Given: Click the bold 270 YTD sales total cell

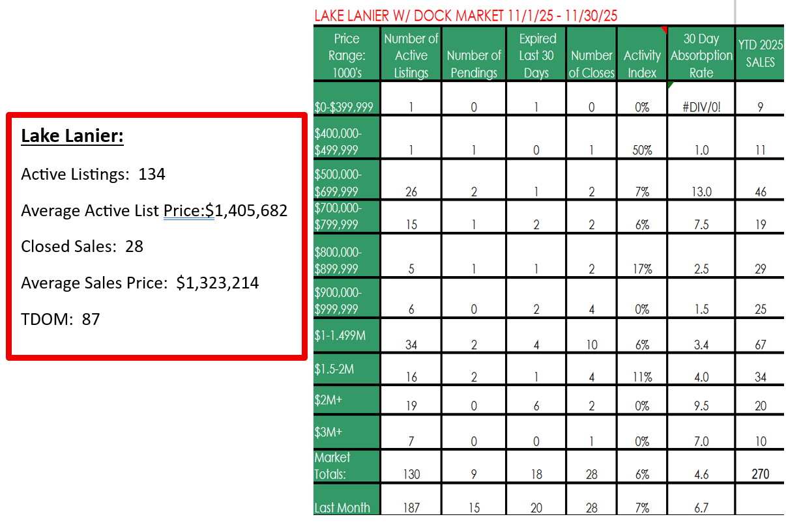Looking at the screenshot, I should point(760,474).
